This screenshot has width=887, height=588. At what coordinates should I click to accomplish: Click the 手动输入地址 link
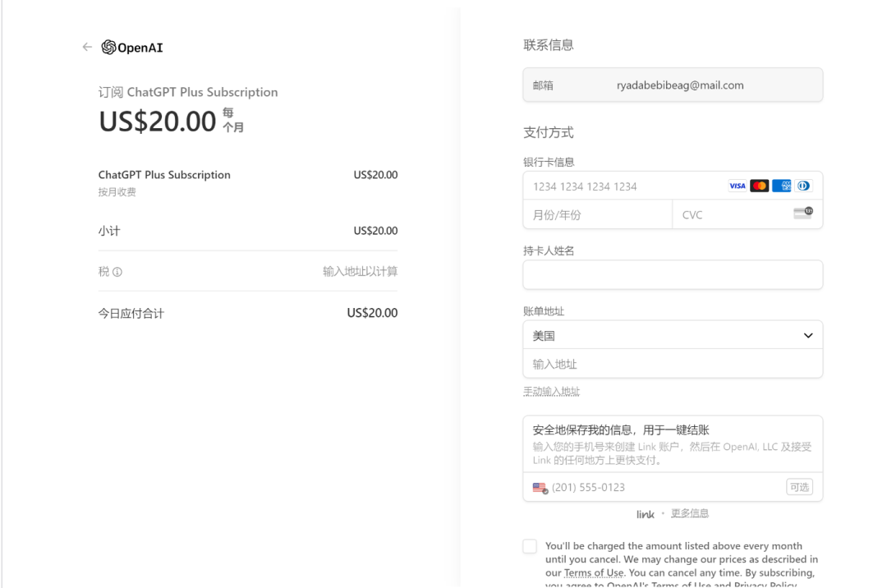[551, 392]
